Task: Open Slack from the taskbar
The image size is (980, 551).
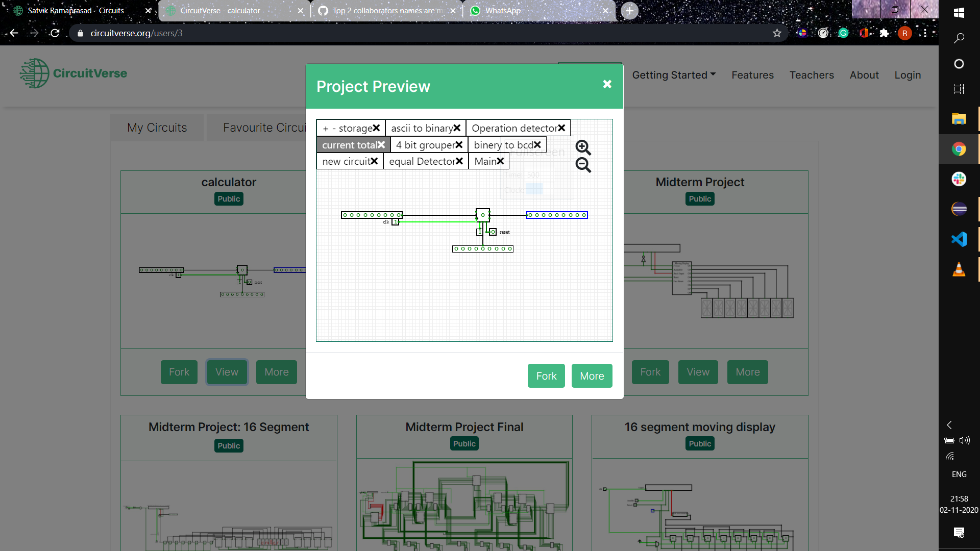Action: click(959, 179)
